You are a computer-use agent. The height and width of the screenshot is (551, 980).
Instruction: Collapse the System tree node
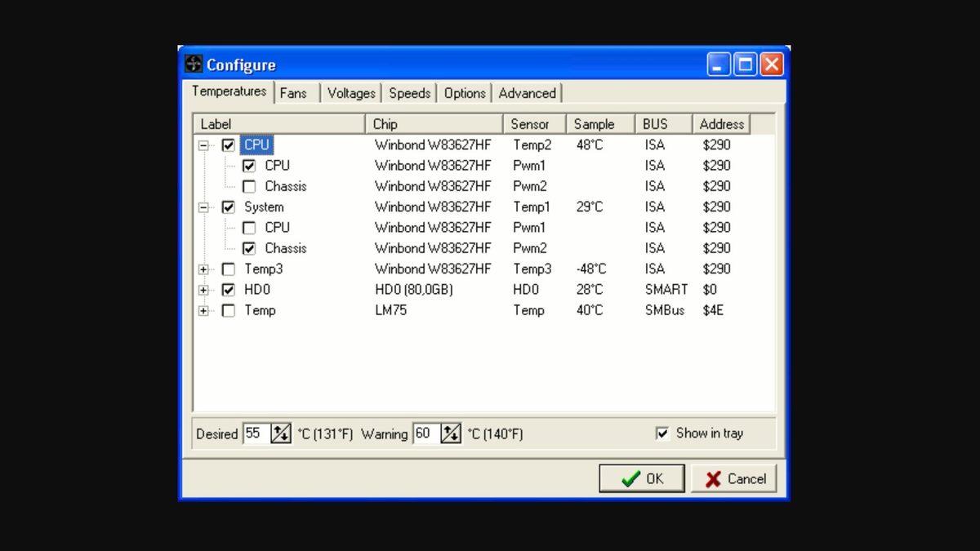[x=203, y=207]
